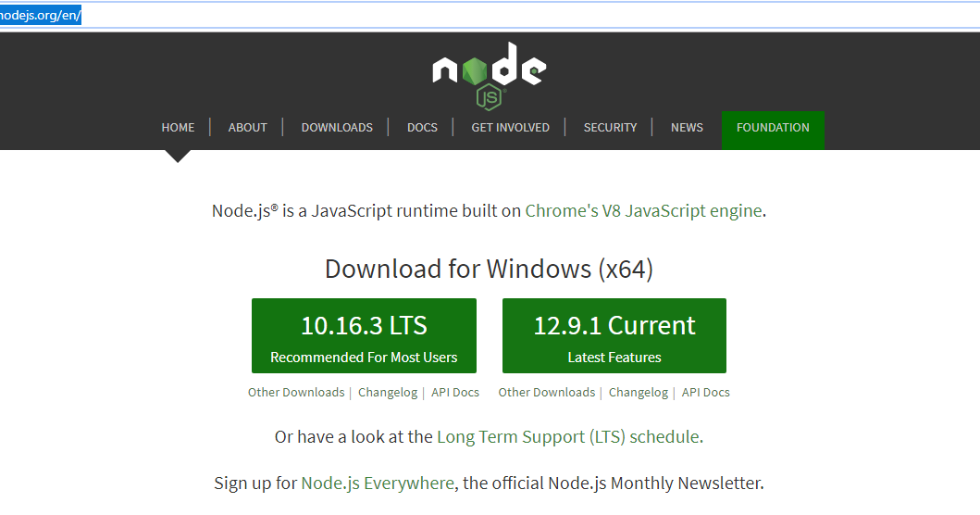Image resolution: width=980 pixels, height=515 pixels.
Task: Open Other Downloads under 10.16.3 LTS
Action: point(296,393)
